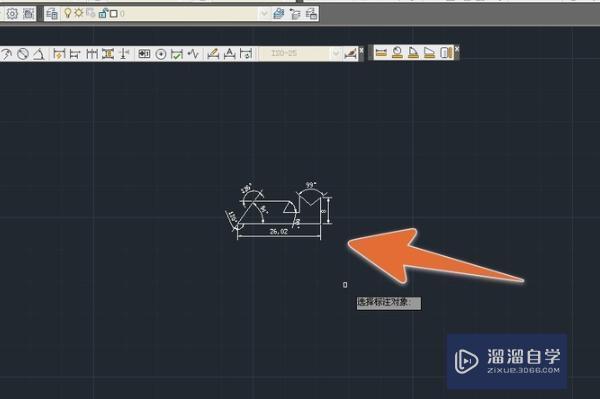
Task: Select the Dimension Break tool
Action: click(124, 54)
